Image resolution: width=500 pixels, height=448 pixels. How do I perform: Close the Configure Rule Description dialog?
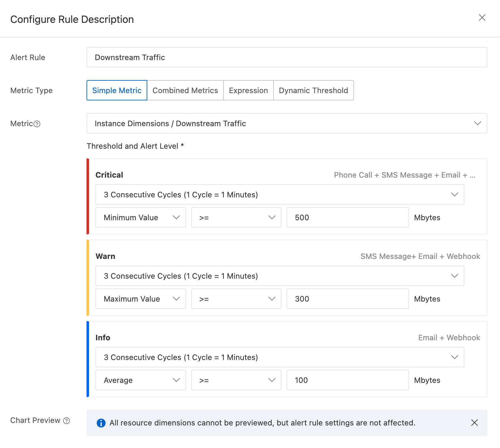coord(482,18)
